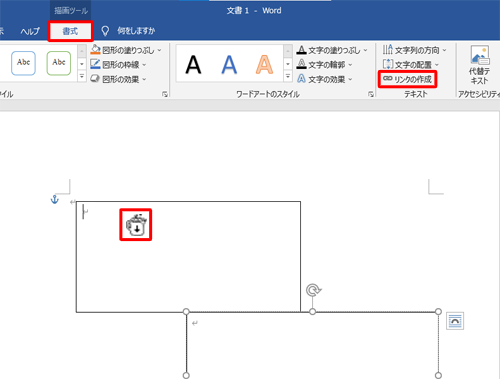This screenshot has height=379, width=500.
Task: Open the 図形の塗りつぶし dropdown arrow
Action: (159, 50)
